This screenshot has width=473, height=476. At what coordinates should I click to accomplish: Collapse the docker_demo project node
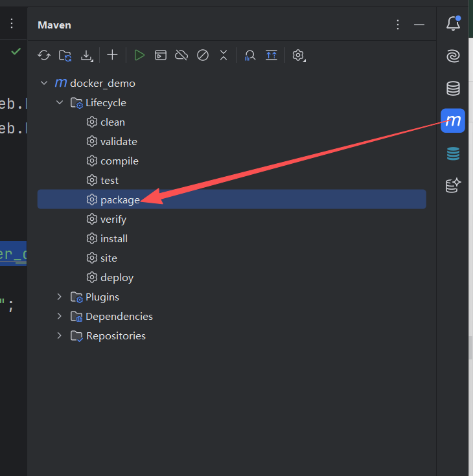coord(44,83)
